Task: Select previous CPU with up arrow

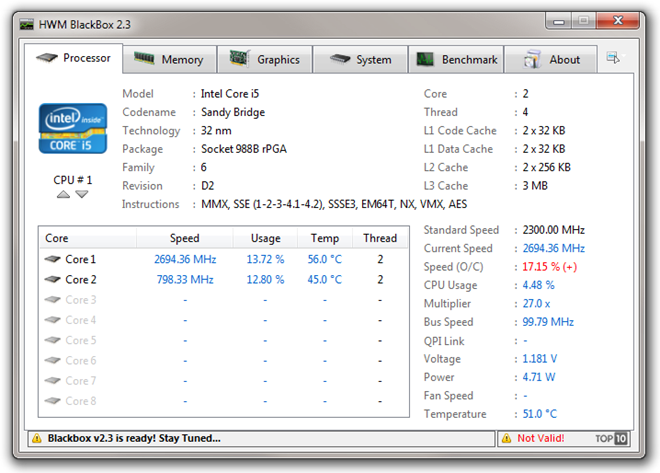Action: point(63,194)
